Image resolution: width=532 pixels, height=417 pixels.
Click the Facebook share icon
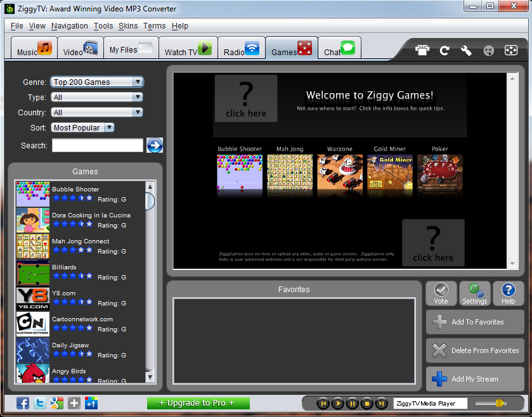point(23,403)
